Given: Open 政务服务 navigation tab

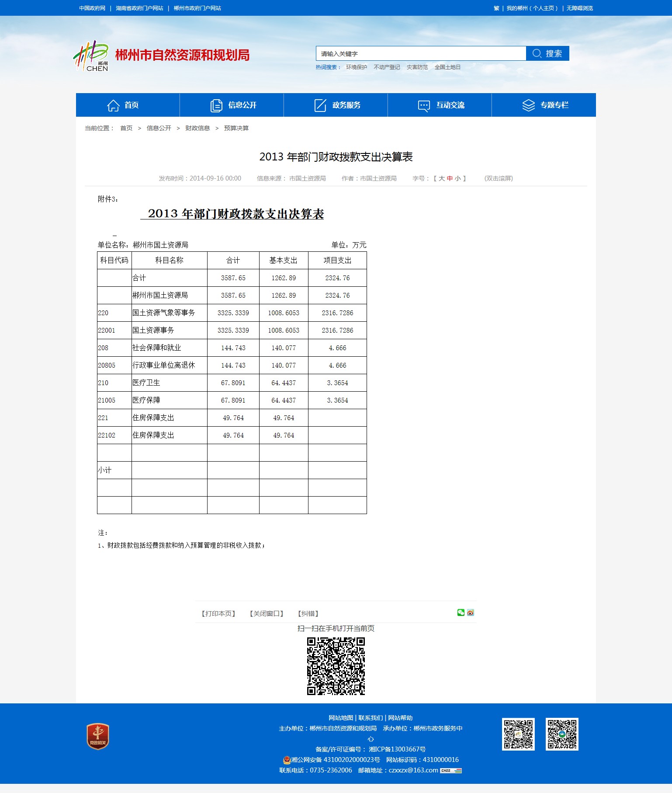Looking at the screenshot, I should pyautogui.click(x=336, y=105).
